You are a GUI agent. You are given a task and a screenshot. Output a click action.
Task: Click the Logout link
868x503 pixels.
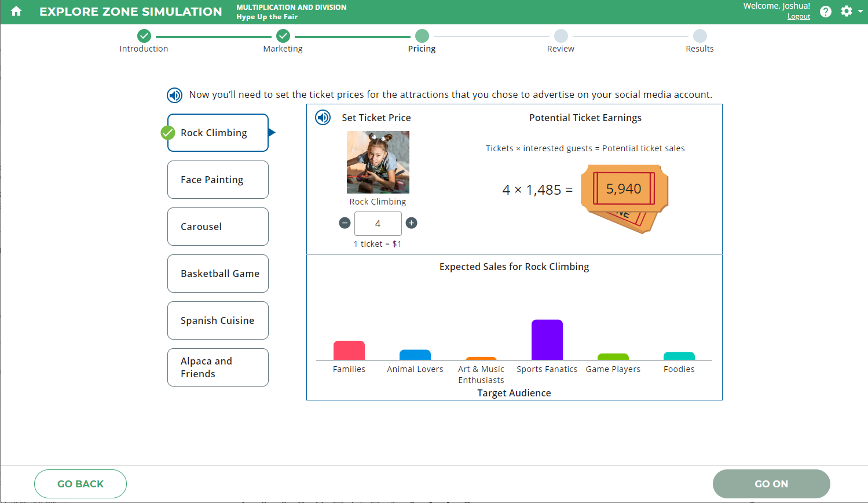tap(798, 16)
